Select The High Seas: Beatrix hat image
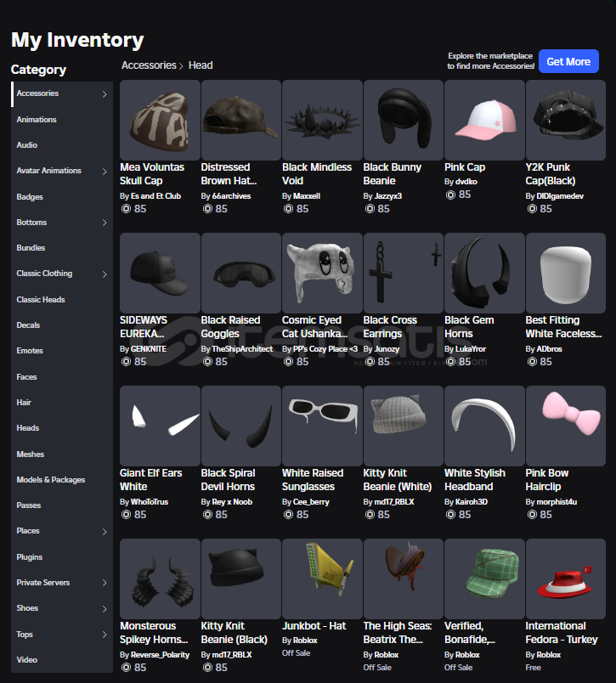616x683 pixels. [404, 579]
